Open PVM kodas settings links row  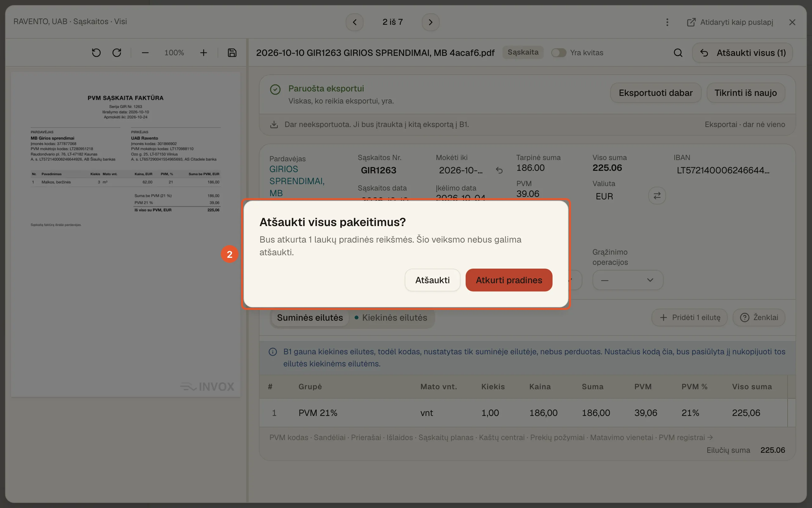pyautogui.click(x=491, y=438)
